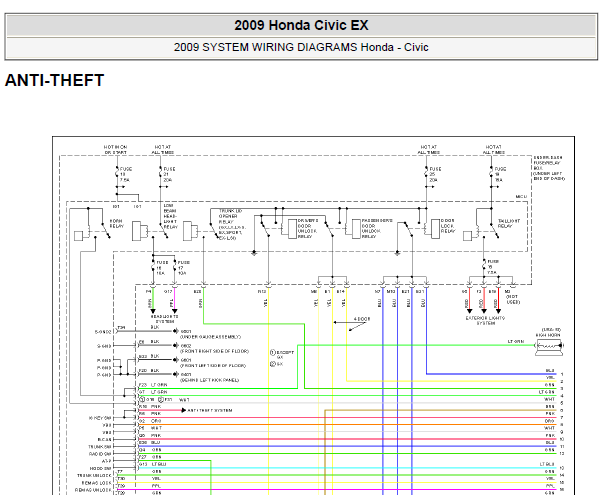Select the TAILLIGHT RELAY label
The height and width of the screenshot is (495, 601).
(509, 224)
